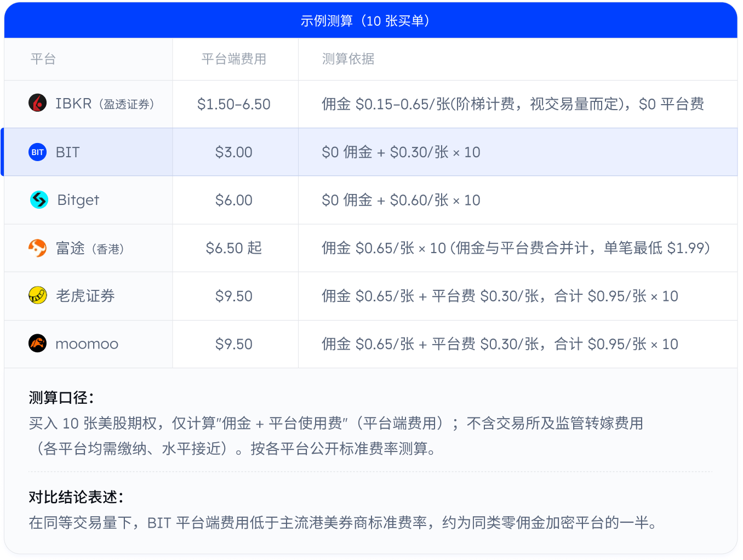The width and height of the screenshot is (743, 560).
Task: Click the $6.00 fee cell
Action: [x=234, y=200]
